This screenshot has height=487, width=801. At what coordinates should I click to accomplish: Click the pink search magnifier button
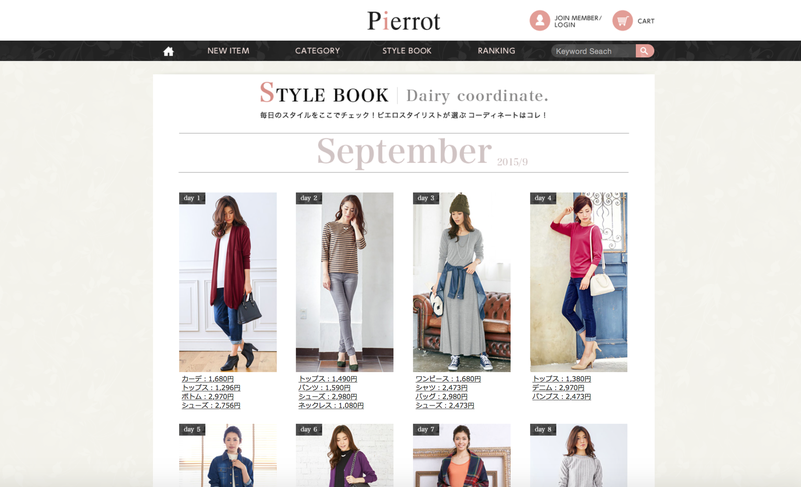point(645,51)
